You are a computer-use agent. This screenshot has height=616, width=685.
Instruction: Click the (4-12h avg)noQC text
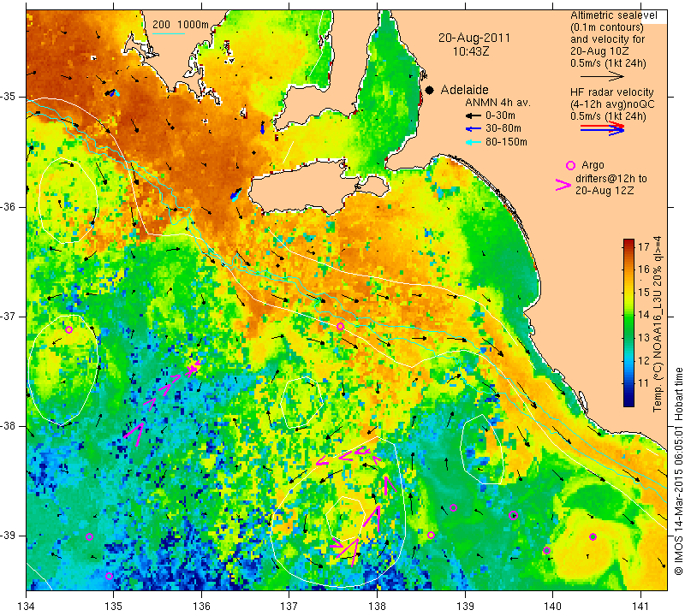pyautogui.click(x=612, y=104)
